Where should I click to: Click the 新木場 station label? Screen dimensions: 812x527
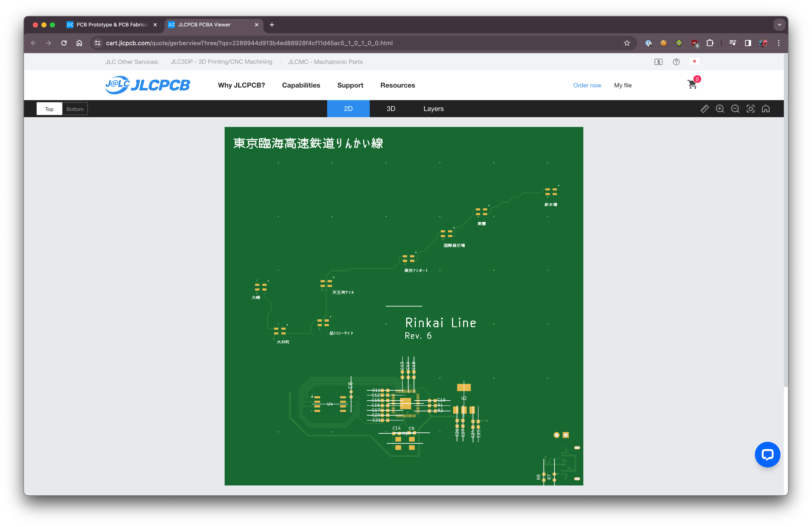[x=550, y=205]
